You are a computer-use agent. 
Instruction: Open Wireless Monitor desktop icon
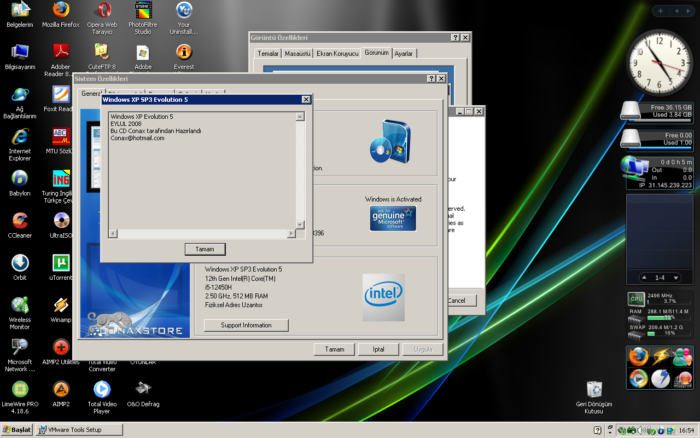click(20, 313)
